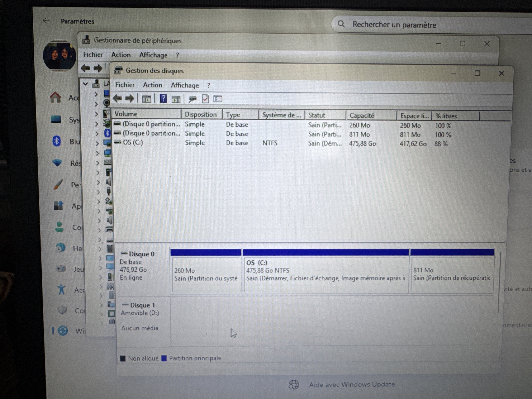
Task: Sort by the Volume column header
Action: click(146, 114)
